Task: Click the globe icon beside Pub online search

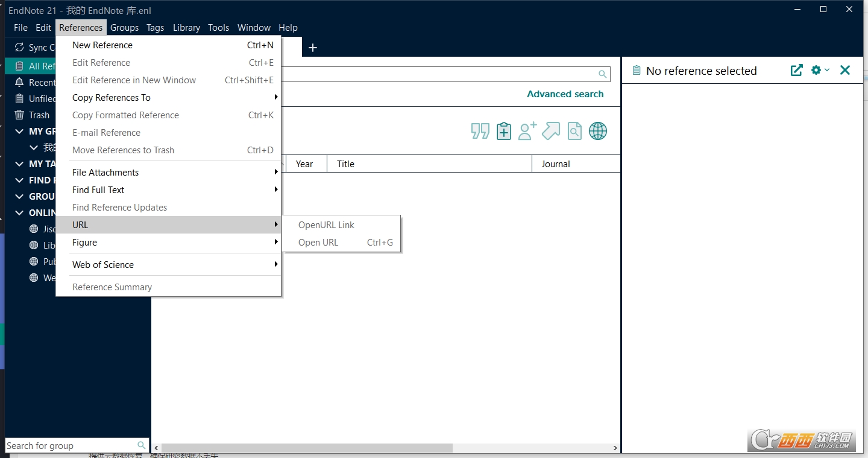Action: point(34,262)
